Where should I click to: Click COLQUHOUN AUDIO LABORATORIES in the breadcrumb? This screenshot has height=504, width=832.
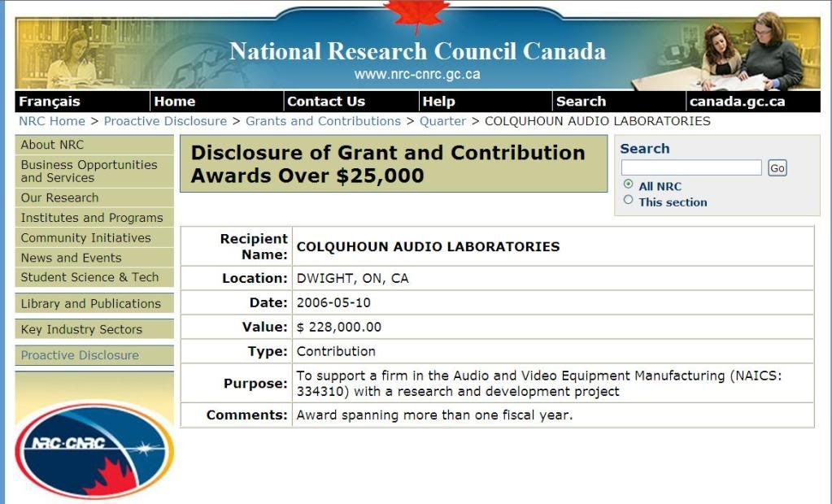pyautogui.click(x=598, y=121)
